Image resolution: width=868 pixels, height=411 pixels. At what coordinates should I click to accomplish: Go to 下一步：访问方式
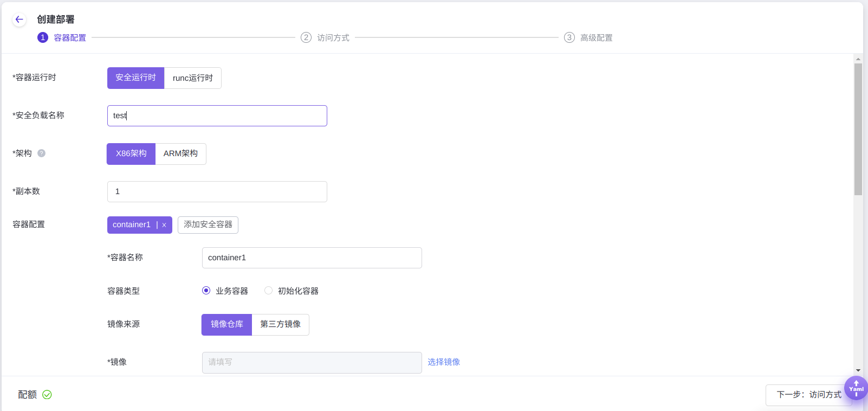(x=808, y=395)
